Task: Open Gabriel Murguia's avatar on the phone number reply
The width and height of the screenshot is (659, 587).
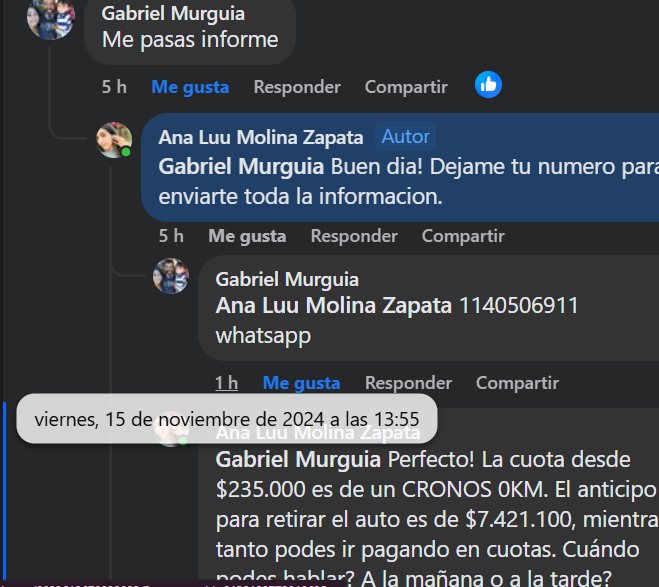Action: [x=171, y=276]
